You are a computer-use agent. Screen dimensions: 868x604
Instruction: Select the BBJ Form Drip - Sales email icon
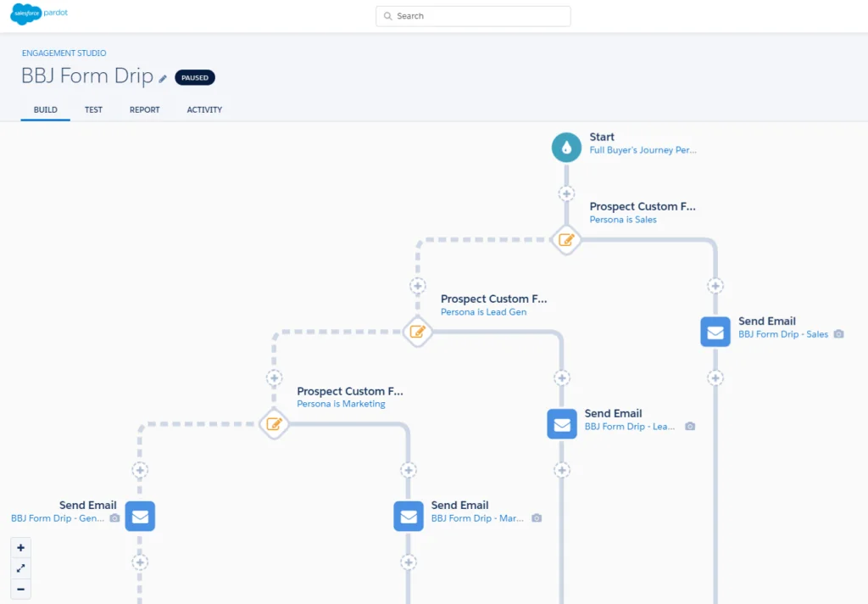pyautogui.click(x=715, y=332)
